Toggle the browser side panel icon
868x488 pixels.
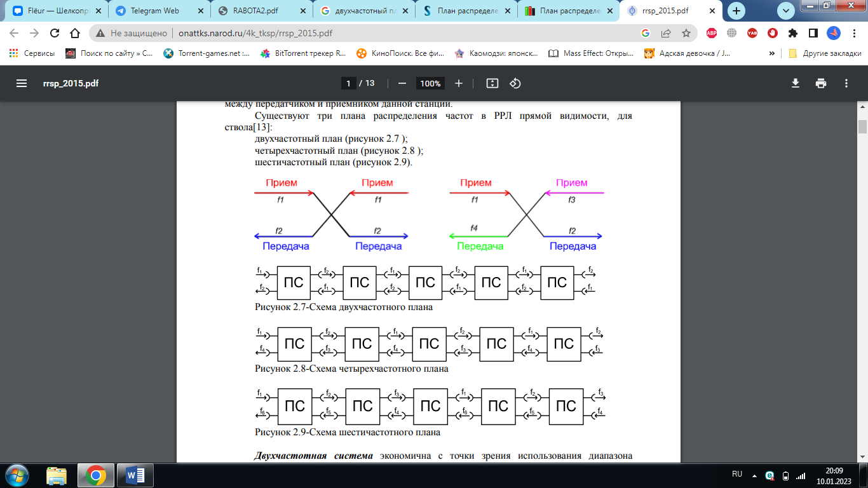tap(813, 34)
